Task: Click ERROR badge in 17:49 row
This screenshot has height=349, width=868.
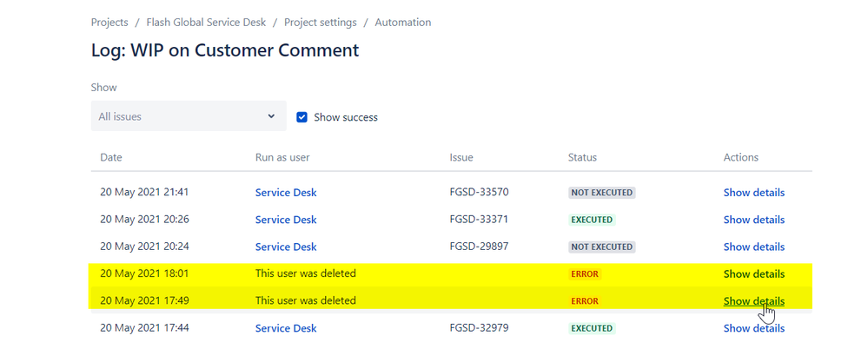Action: point(585,301)
